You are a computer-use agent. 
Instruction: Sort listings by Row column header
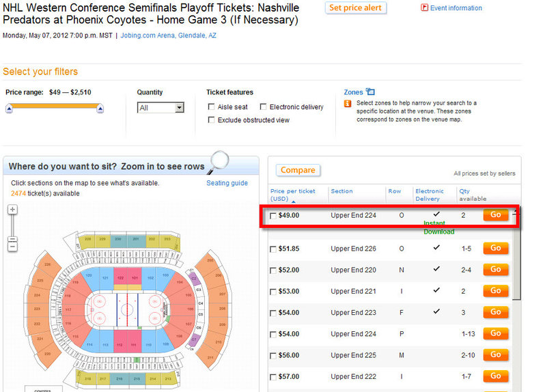point(395,191)
